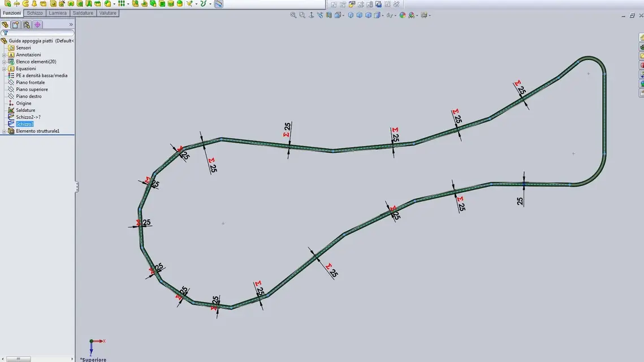Select the Origine tree item
Viewport: 644px width, 362px height.
click(23, 103)
